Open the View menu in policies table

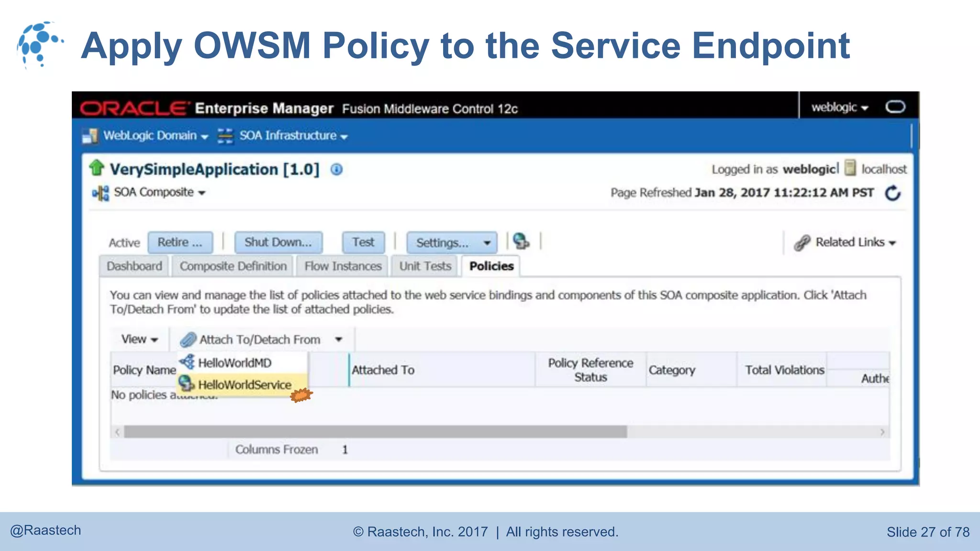[x=139, y=339]
